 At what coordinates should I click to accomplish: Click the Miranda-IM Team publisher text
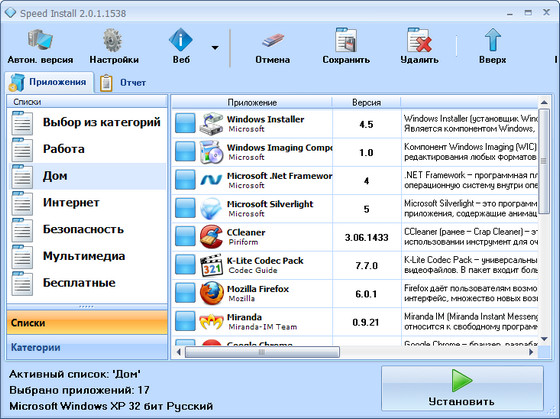click(262, 327)
